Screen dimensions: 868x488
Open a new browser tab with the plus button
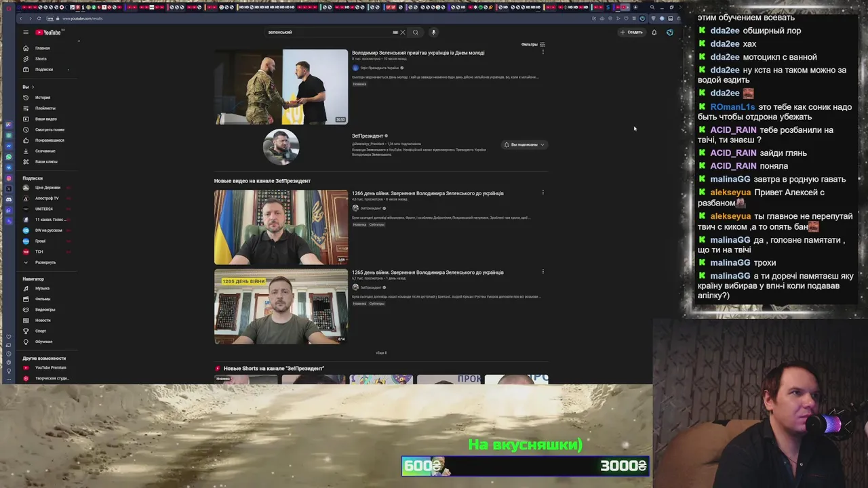[x=635, y=7]
